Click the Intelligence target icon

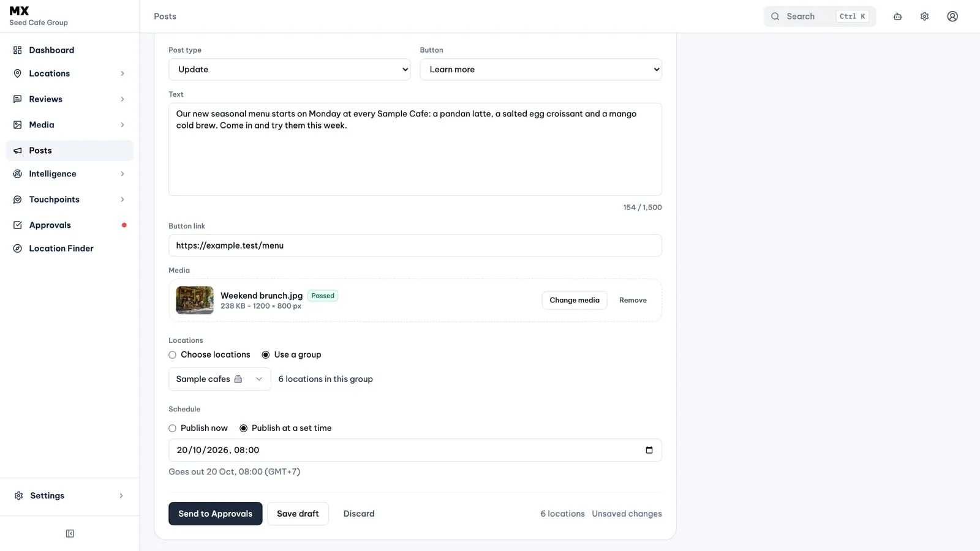click(x=18, y=174)
